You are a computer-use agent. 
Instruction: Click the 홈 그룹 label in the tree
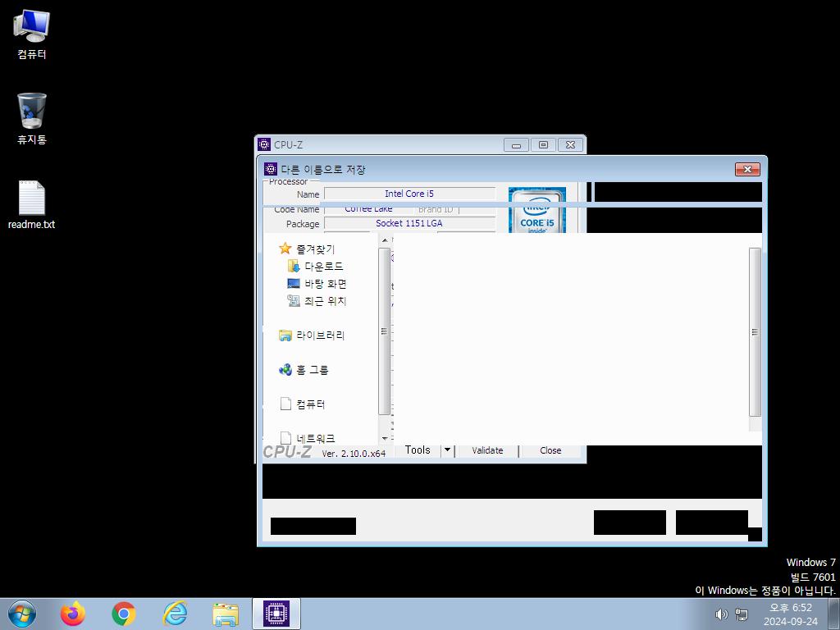tap(313, 370)
